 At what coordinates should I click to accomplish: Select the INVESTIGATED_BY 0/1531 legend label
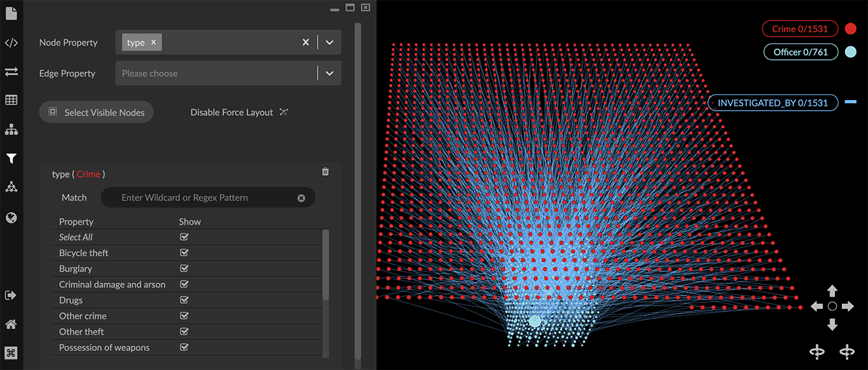(x=772, y=103)
